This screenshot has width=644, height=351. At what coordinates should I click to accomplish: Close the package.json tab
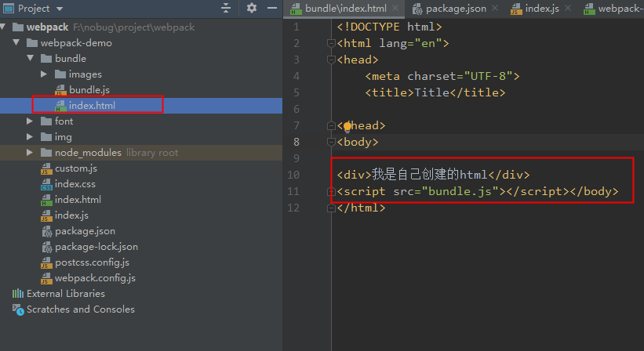click(x=495, y=8)
